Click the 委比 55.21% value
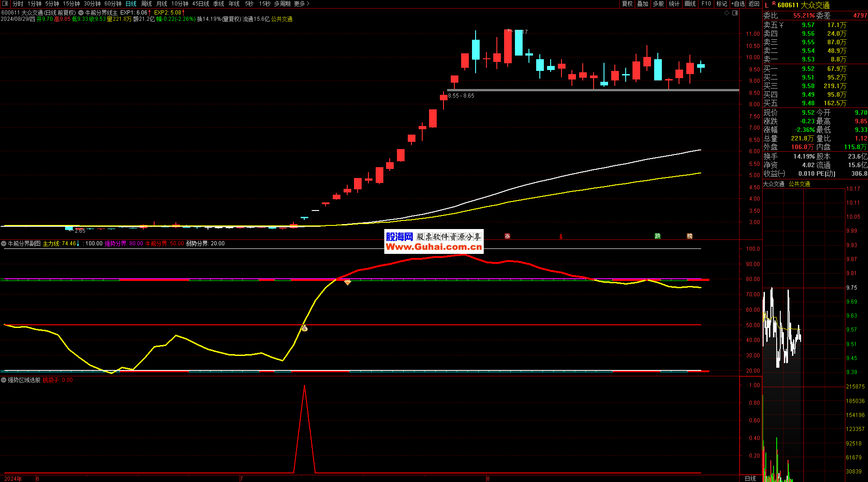Viewport: 868px width, 482px height. point(804,15)
